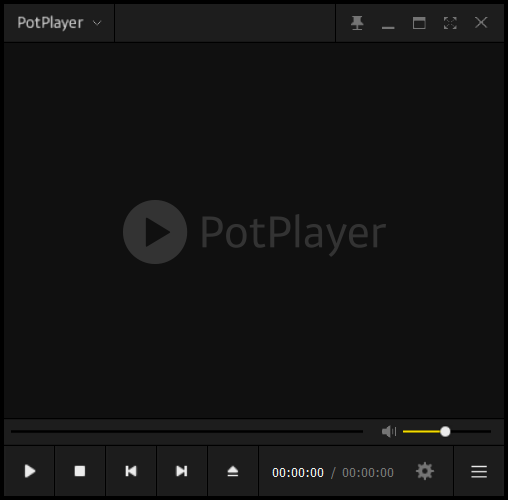Click the playback seek bar

pos(187,431)
